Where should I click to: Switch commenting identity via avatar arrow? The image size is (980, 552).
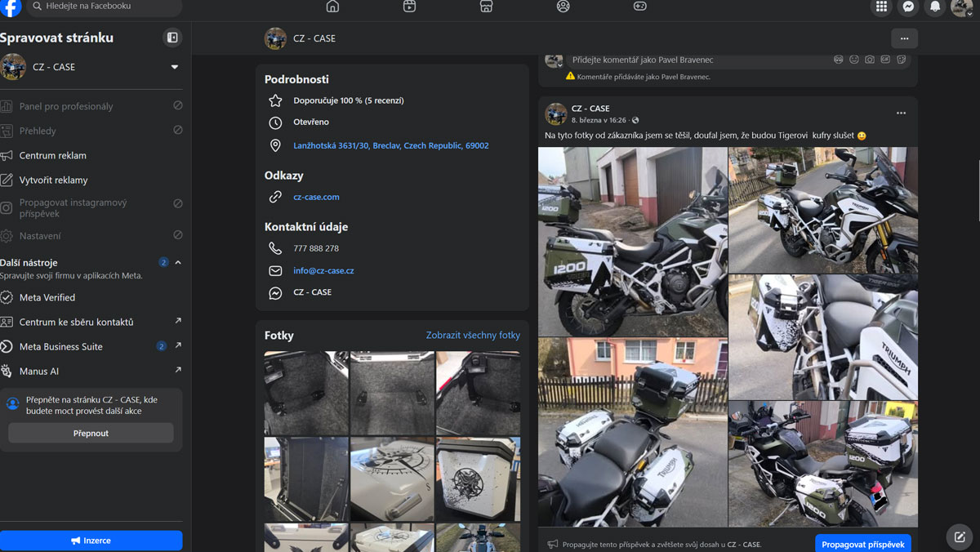pos(560,65)
